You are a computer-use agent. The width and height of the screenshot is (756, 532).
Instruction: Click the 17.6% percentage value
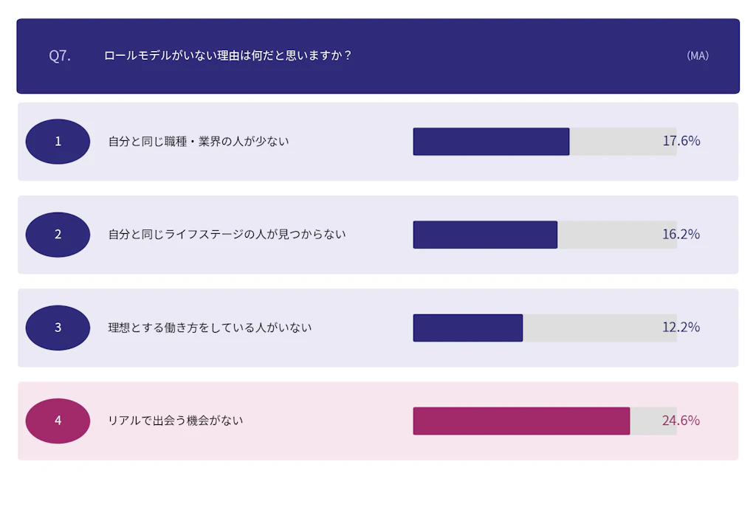(x=681, y=141)
